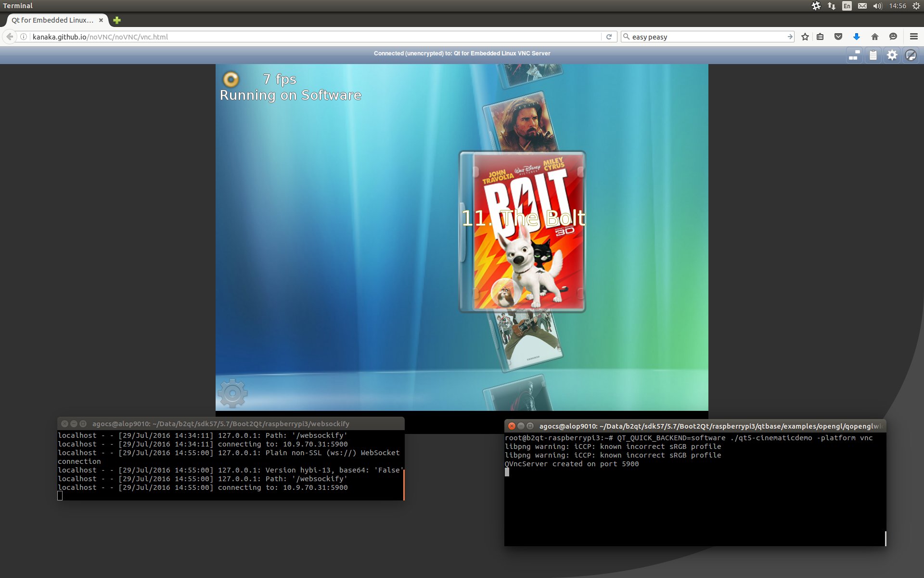Click the URL address bar

click(315, 37)
